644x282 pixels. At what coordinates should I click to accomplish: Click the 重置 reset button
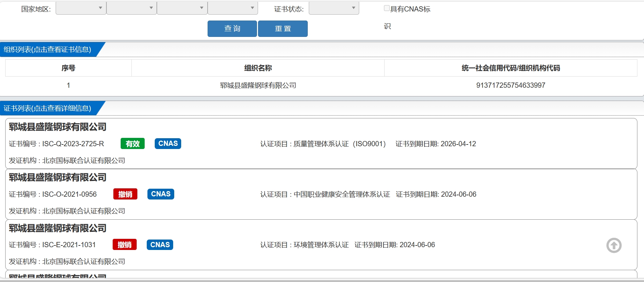click(x=283, y=29)
